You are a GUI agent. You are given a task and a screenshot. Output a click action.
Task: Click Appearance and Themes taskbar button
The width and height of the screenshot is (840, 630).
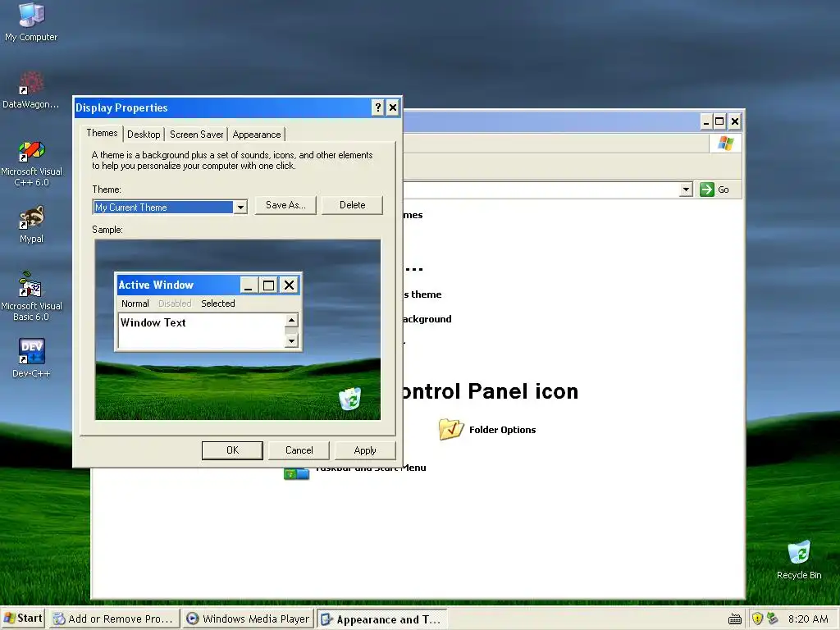pyautogui.click(x=381, y=619)
